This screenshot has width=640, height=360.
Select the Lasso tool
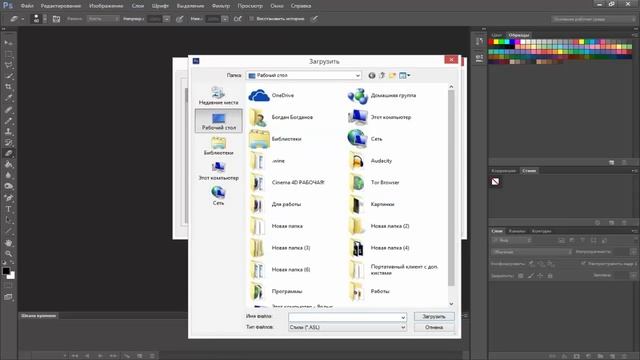coord(8,65)
